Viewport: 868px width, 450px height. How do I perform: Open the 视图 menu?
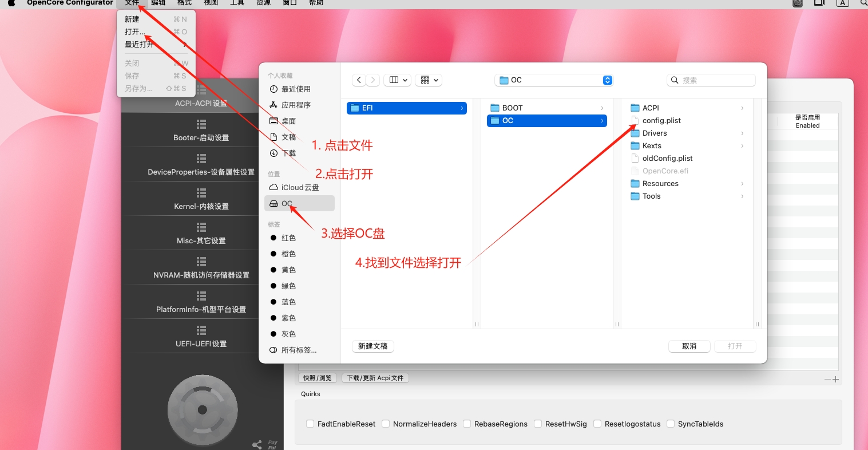tap(211, 3)
